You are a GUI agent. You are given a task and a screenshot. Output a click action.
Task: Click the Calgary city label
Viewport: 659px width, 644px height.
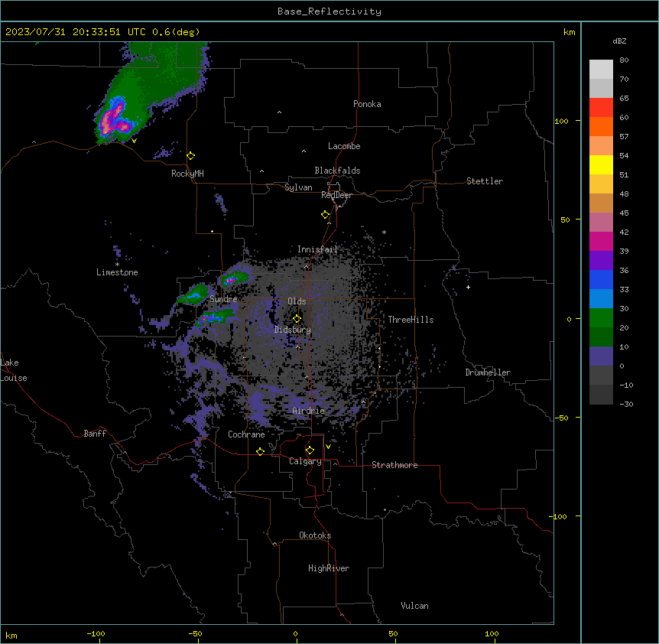point(305,461)
